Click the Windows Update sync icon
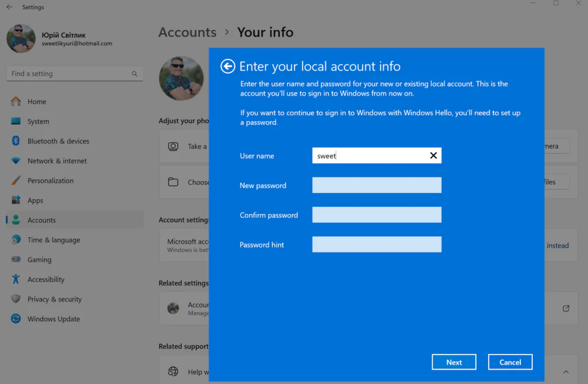This screenshot has width=588, height=384. pos(16,319)
